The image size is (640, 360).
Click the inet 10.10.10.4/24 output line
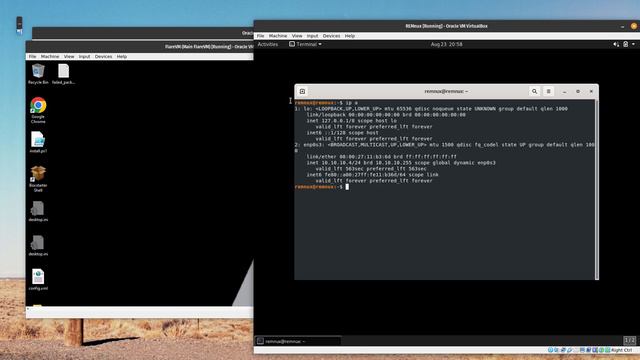click(x=401, y=162)
